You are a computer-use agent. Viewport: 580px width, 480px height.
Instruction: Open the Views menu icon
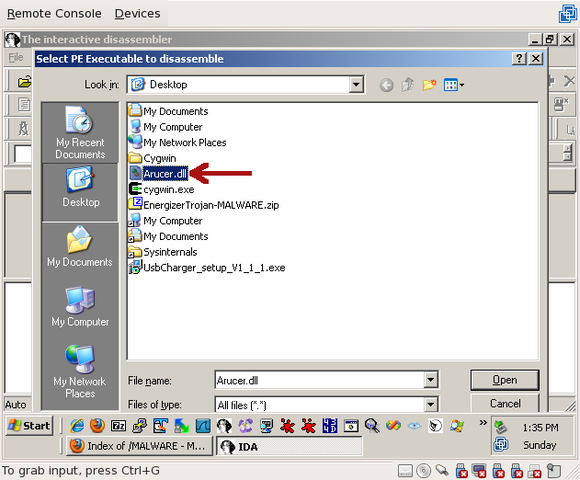pyautogui.click(x=454, y=85)
